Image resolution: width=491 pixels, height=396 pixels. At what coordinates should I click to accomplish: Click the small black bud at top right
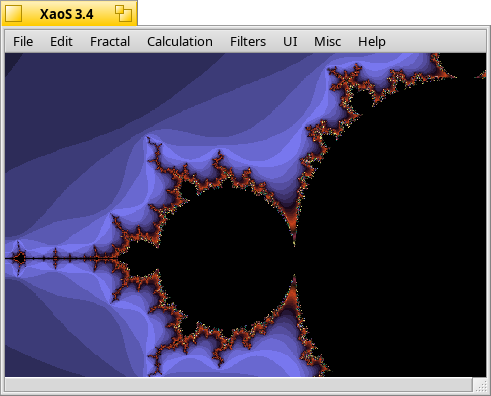pos(362,97)
